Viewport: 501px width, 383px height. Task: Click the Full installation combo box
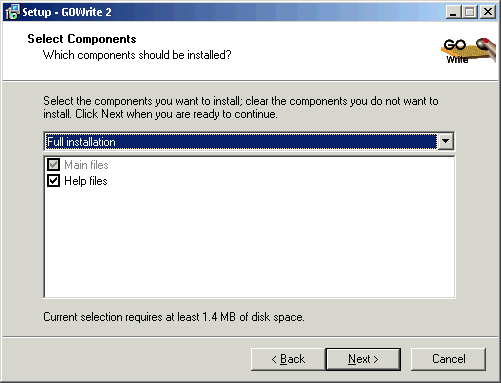pos(249,141)
